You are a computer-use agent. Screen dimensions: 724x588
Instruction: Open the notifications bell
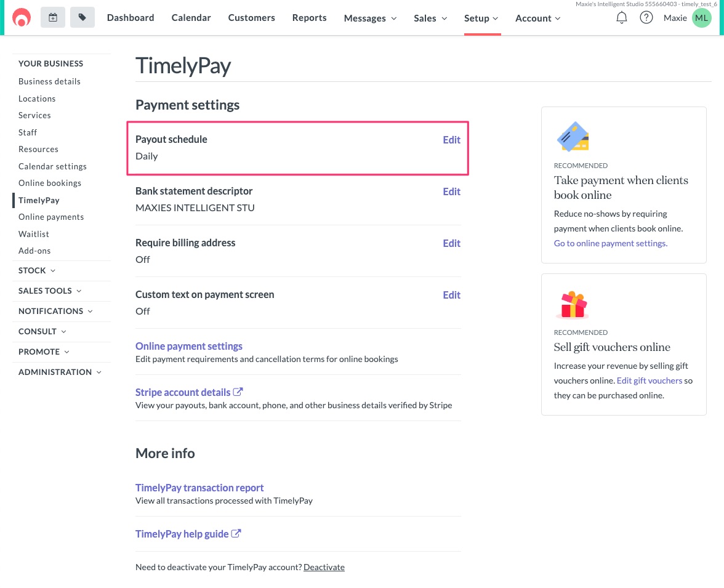click(622, 18)
